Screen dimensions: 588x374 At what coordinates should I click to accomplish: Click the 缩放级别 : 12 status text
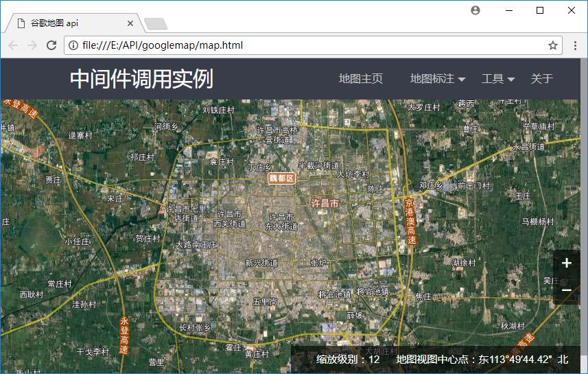tap(348, 360)
